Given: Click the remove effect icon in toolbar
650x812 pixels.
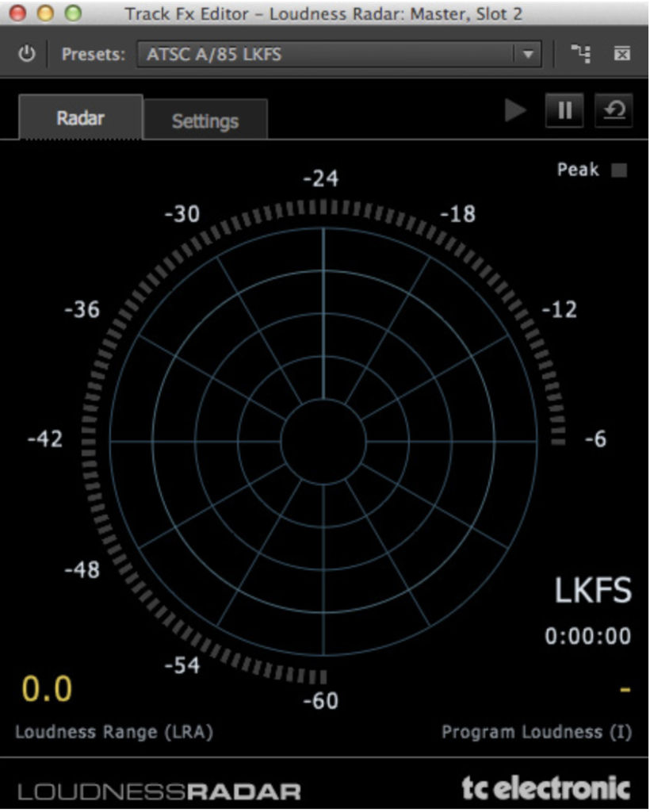Looking at the screenshot, I should pos(622,54).
